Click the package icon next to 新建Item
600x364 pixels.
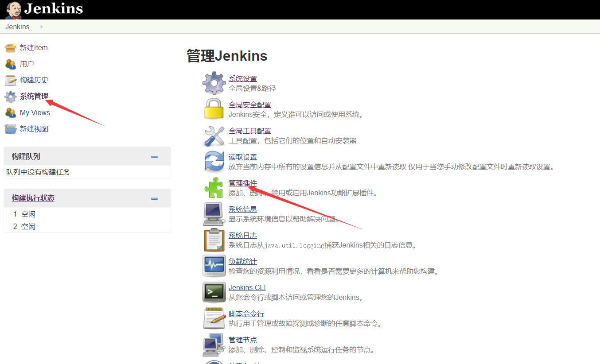coord(10,47)
